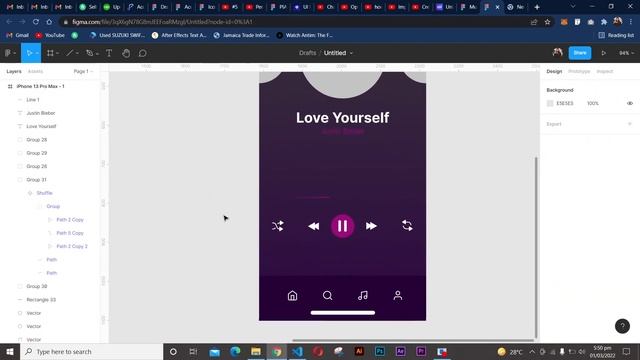The height and width of the screenshot is (360, 640).
Task: Click the rewind icon in the player design
Action: pos(313,226)
